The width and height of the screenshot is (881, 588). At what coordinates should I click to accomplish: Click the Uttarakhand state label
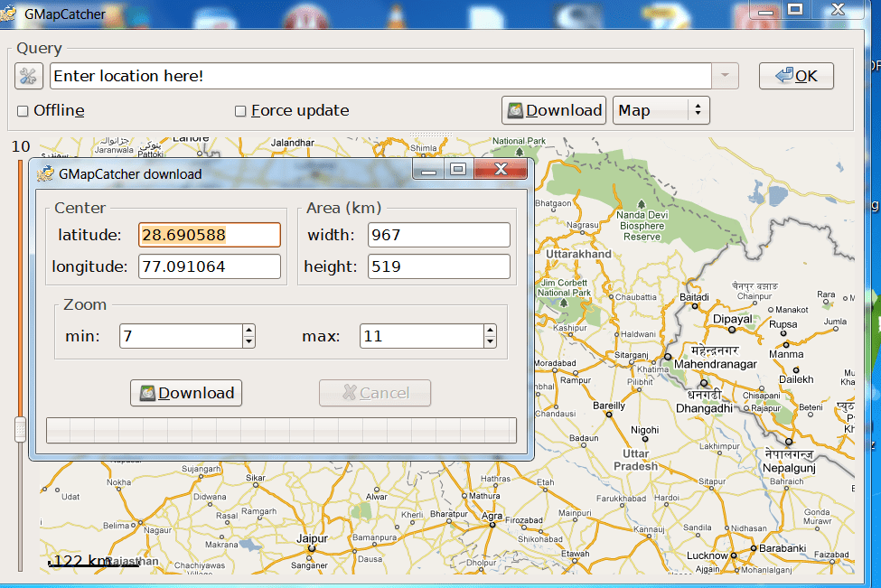point(578,254)
